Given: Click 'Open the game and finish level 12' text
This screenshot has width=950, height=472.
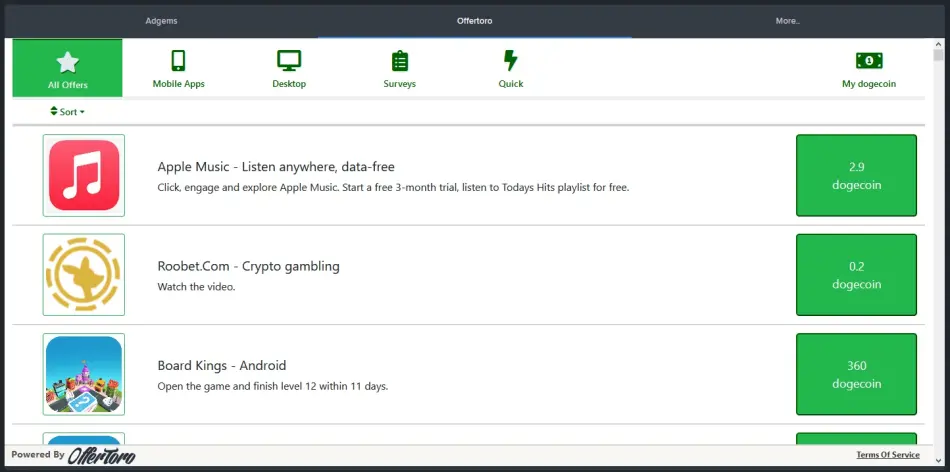Looking at the screenshot, I should 273,386.
